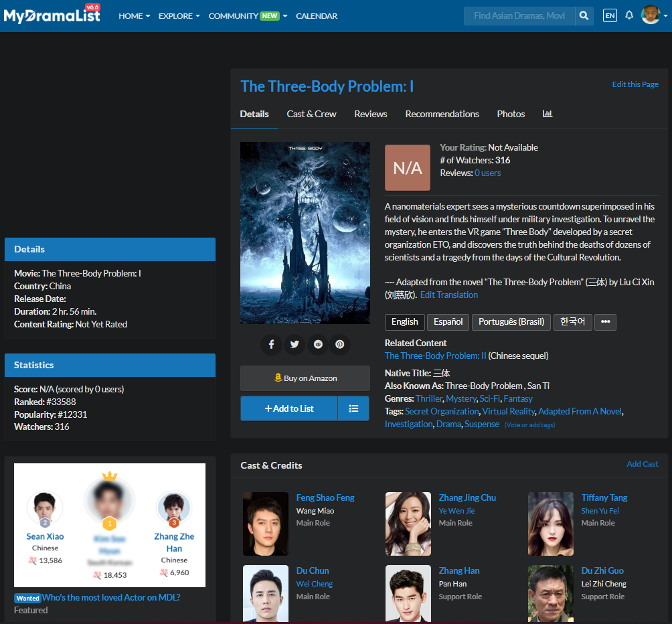The width and height of the screenshot is (672, 624).
Task: Switch to the Cast & Crew tab
Action: 311,114
